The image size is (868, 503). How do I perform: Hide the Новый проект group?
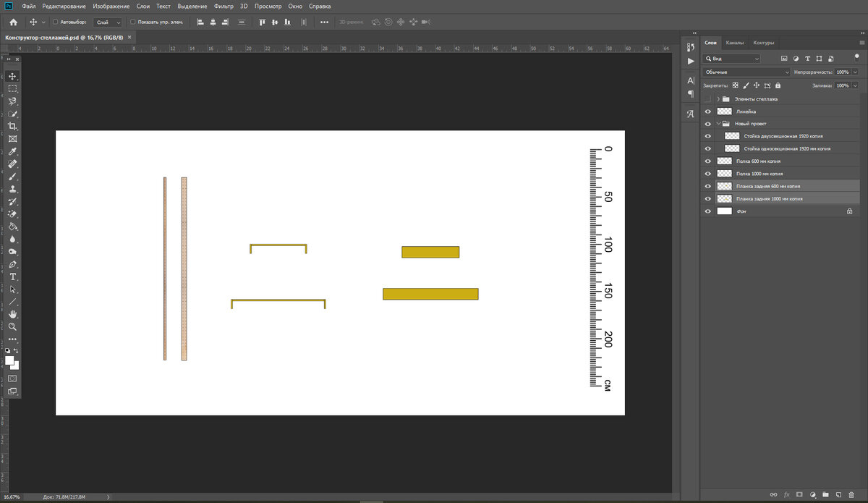point(708,124)
